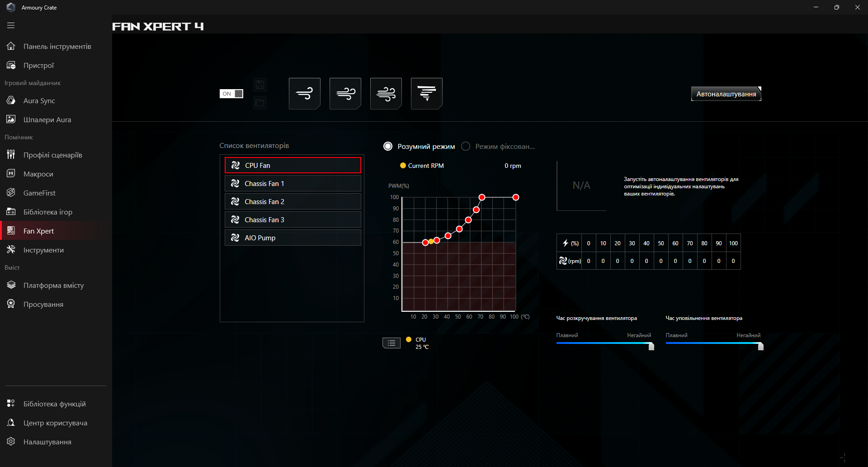Select the Режим фіксован... radio button
Screen dimensions: 868x467
point(466,146)
